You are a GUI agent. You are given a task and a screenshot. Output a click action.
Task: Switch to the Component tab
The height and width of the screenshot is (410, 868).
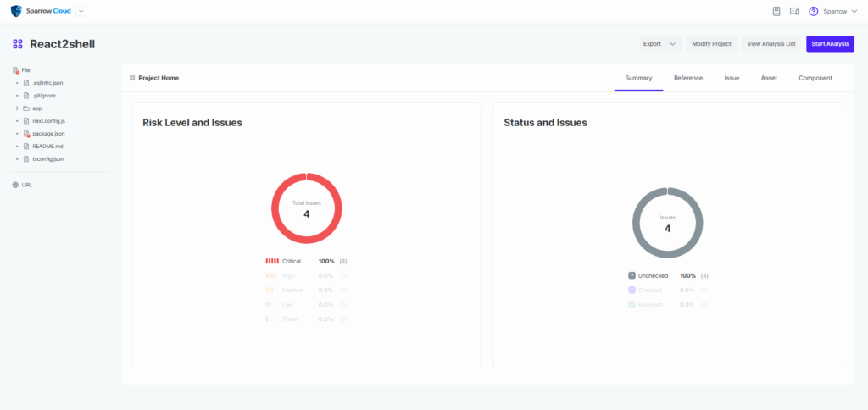pyautogui.click(x=815, y=78)
